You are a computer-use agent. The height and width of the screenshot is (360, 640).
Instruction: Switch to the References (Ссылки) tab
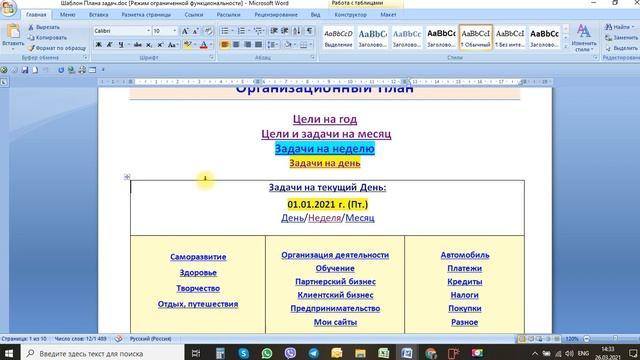[x=193, y=15]
